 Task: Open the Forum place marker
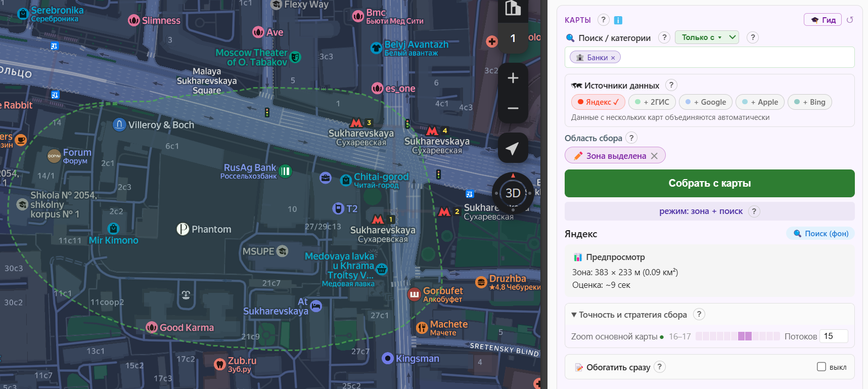click(x=54, y=156)
